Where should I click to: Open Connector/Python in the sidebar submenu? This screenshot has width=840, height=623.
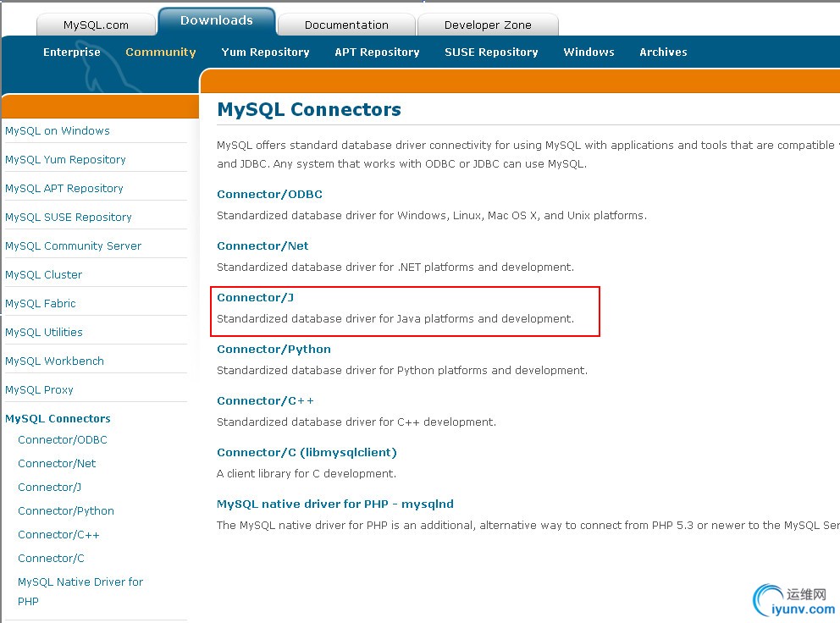coord(66,511)
